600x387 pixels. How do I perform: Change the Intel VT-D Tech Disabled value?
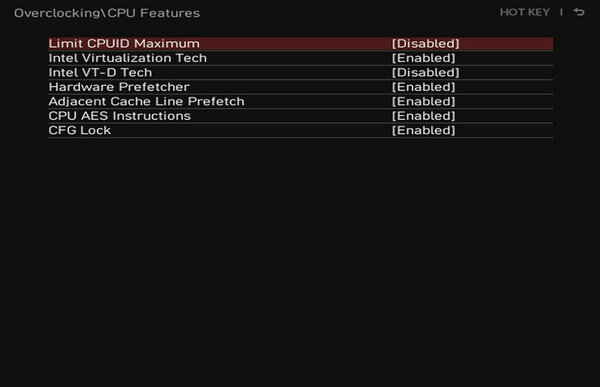pos(425,73)
